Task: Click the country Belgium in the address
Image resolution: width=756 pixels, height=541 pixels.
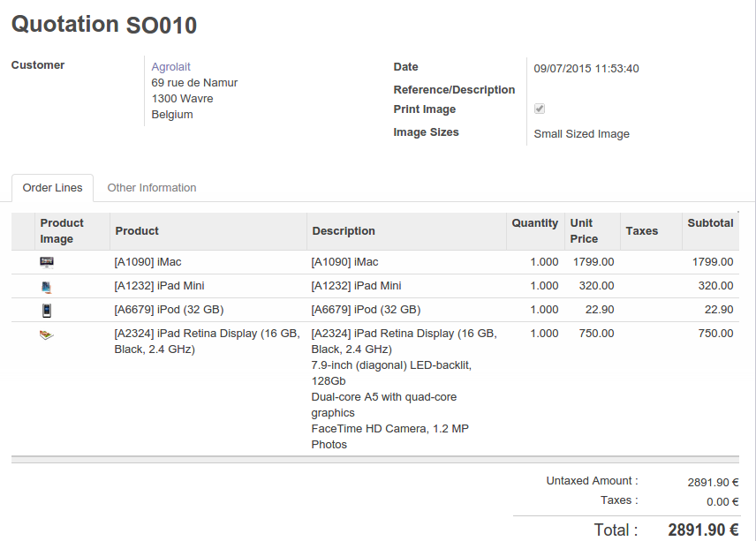Action: click(x=172, y=115)
